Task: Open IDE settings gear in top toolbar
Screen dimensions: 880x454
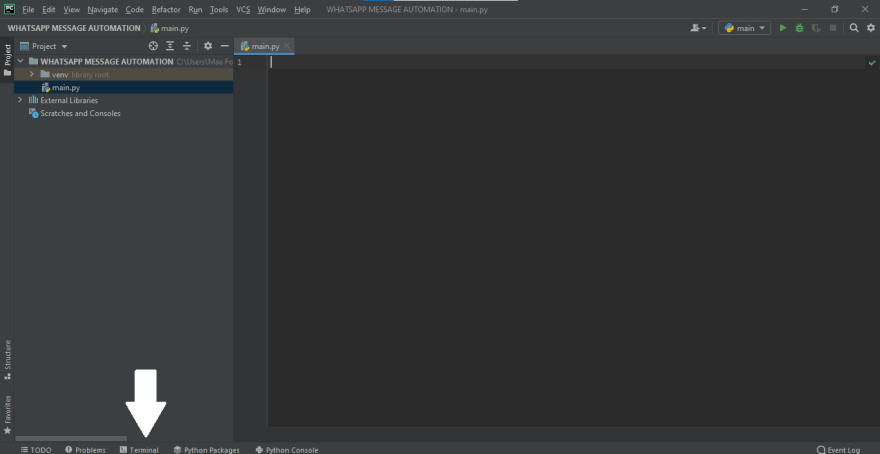Action: point(870,28)
